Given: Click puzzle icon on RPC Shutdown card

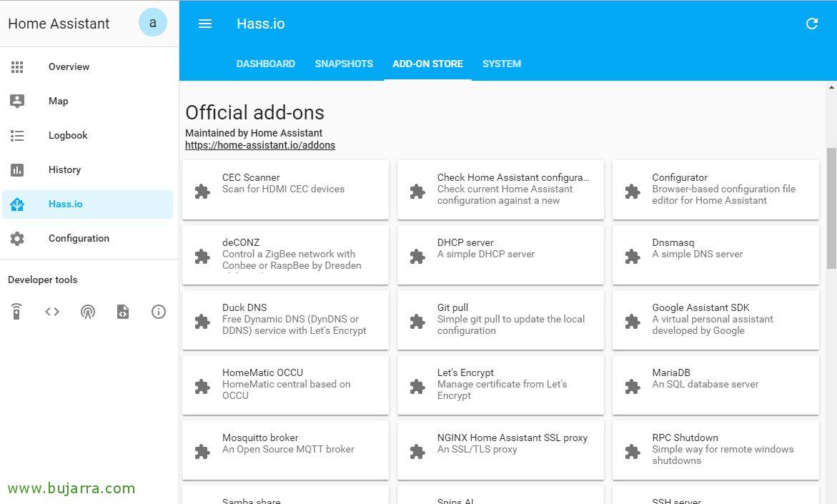Looking at the screenshot, I should coord(633,452).
